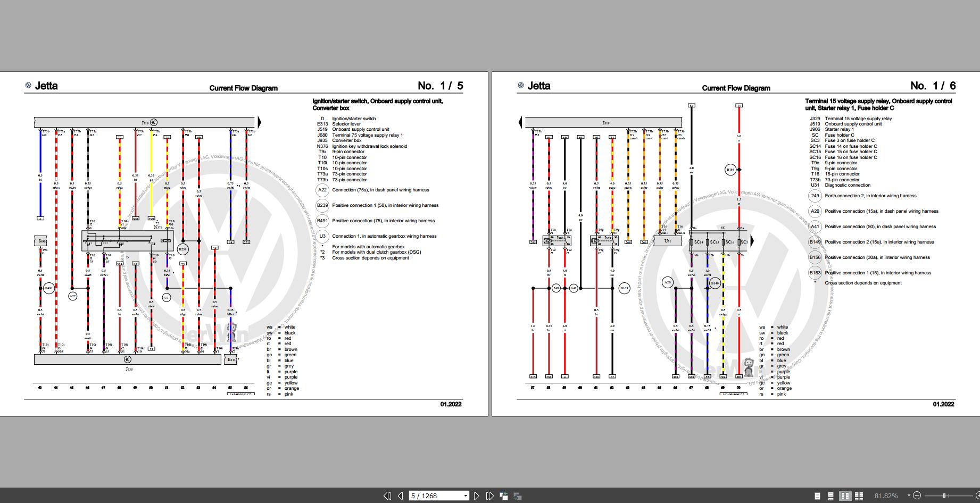Click 'Positive connection 1 (15)' legend description
This screenshot has width=980, height=503.
click(878, 273)
